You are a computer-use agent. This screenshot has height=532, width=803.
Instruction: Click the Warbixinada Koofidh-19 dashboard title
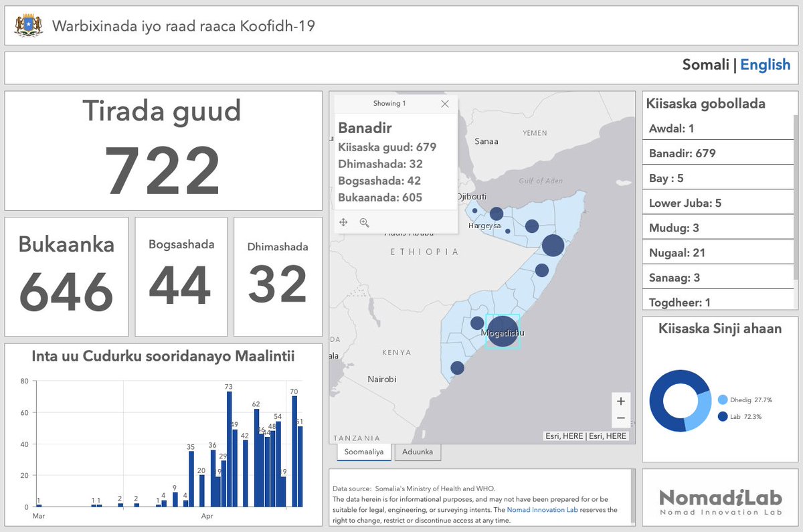coord(183,26)
